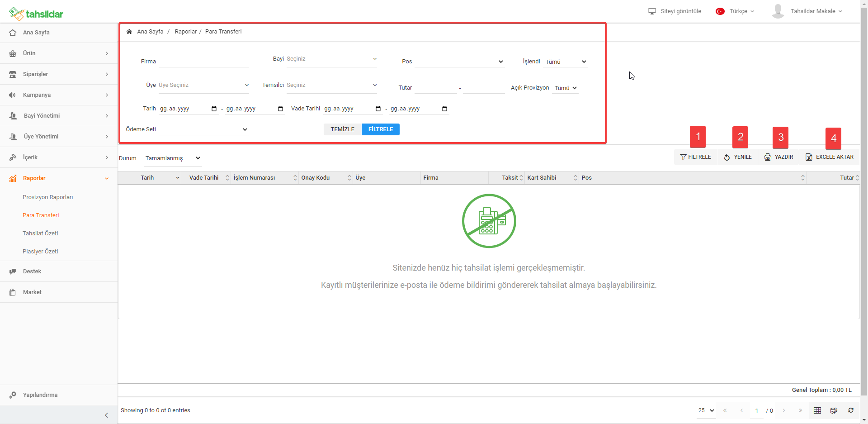Click the İçerik feed icon
Screen dimensions: 868x424
click(x=13, y=157)
